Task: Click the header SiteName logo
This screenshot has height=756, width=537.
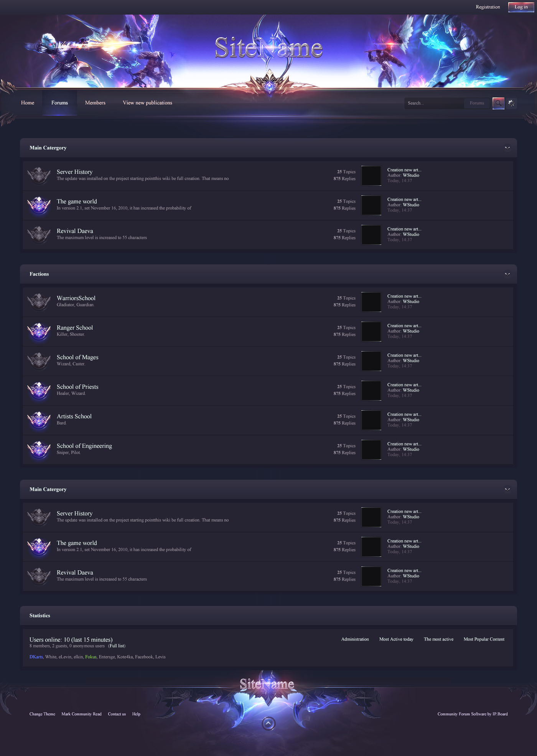Action: [x=268, y=48]
